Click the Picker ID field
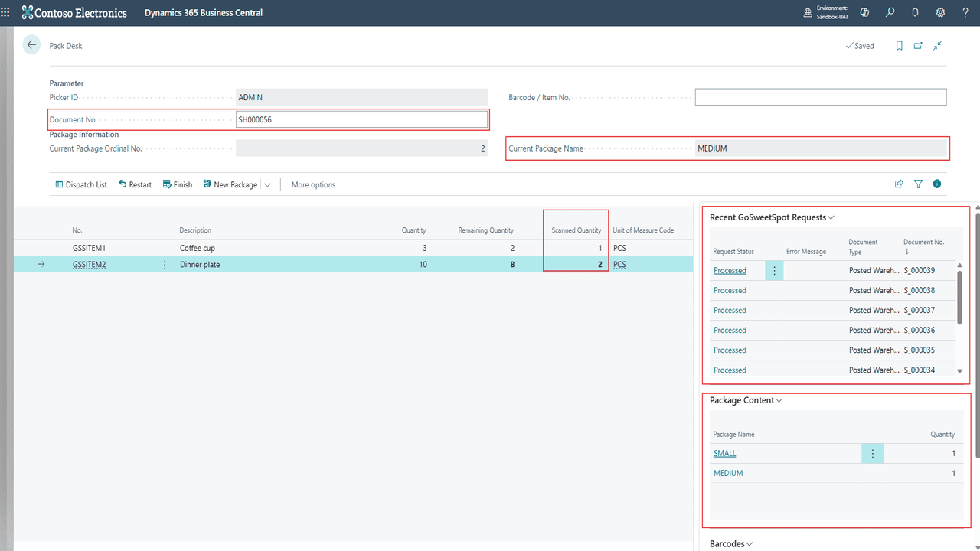 pyautogui.click(x=361, y=97)
